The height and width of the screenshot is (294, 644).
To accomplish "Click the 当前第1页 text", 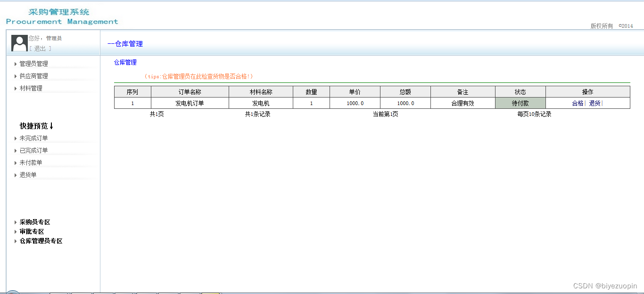I will (x=385, y=114).
